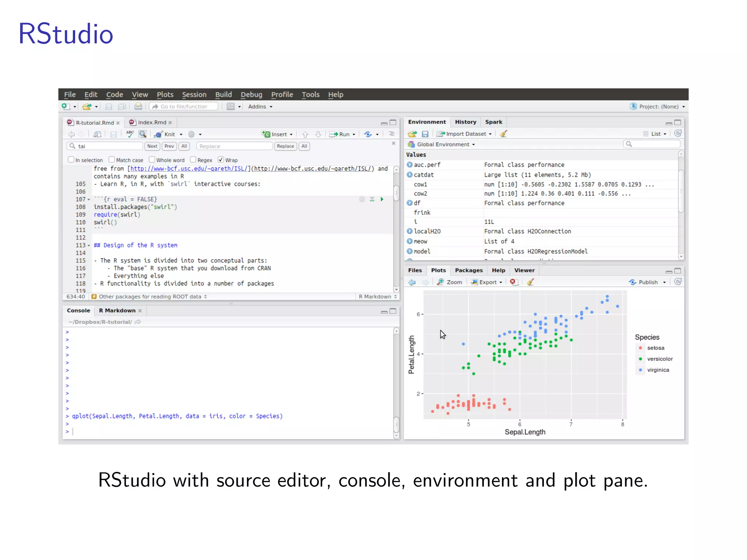Image resolution: width=747 pixels, height=560 pixels.
Task: Enable the In selection checkbox
Action: coord(71,160)
